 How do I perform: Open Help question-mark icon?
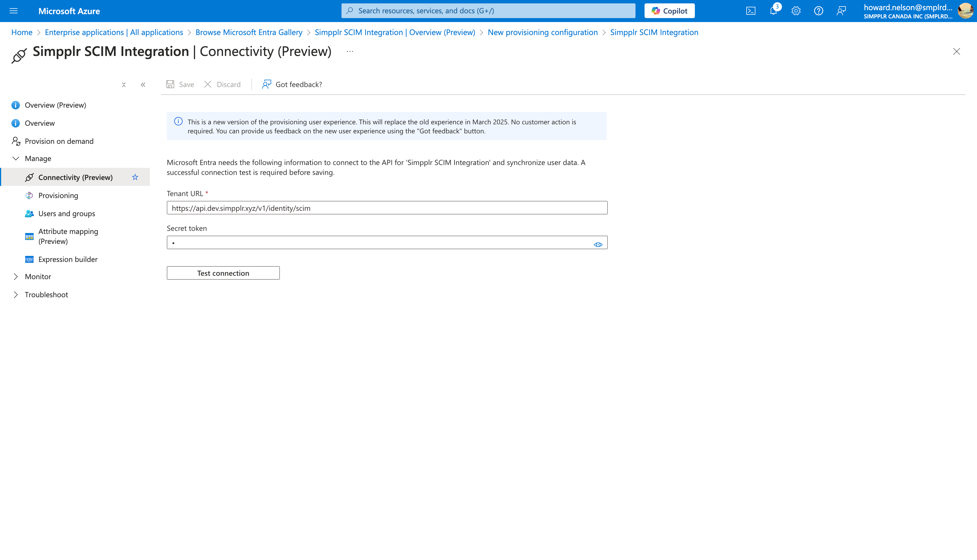click(x=818, y=11)
